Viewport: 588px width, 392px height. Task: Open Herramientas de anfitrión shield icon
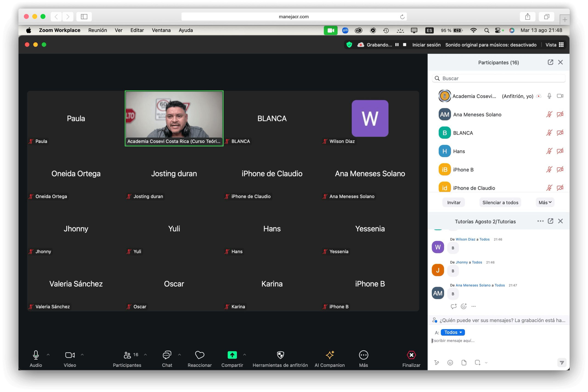point(280,355)
